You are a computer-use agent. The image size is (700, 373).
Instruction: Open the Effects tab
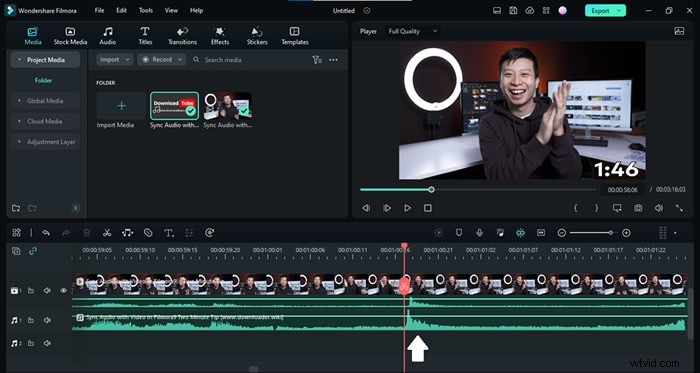coord(220,36)
